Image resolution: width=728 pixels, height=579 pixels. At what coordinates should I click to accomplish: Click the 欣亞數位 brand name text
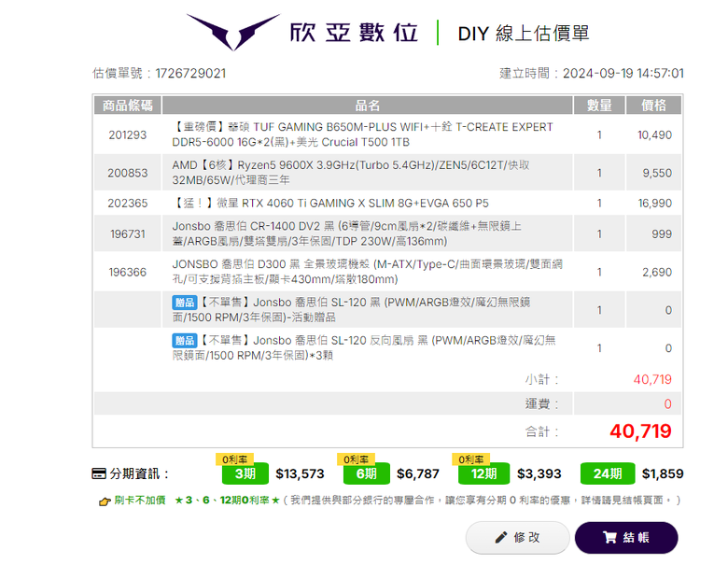pos(355,33)
